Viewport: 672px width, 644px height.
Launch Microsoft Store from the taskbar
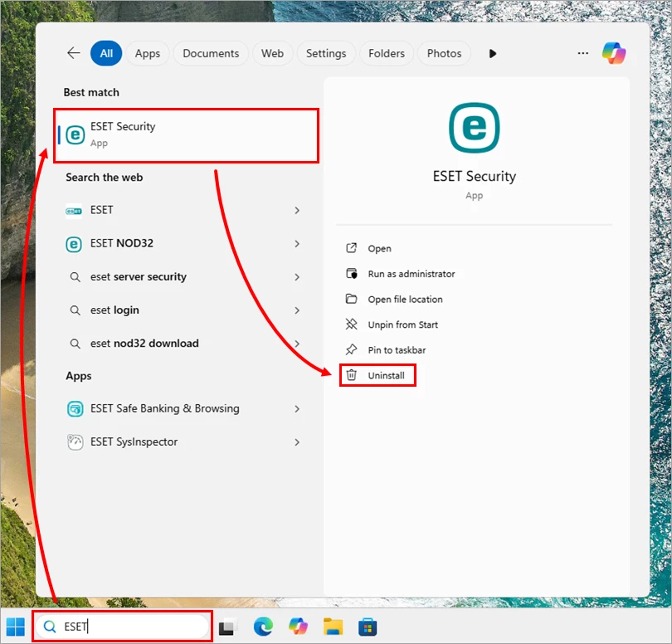[368, 626]
